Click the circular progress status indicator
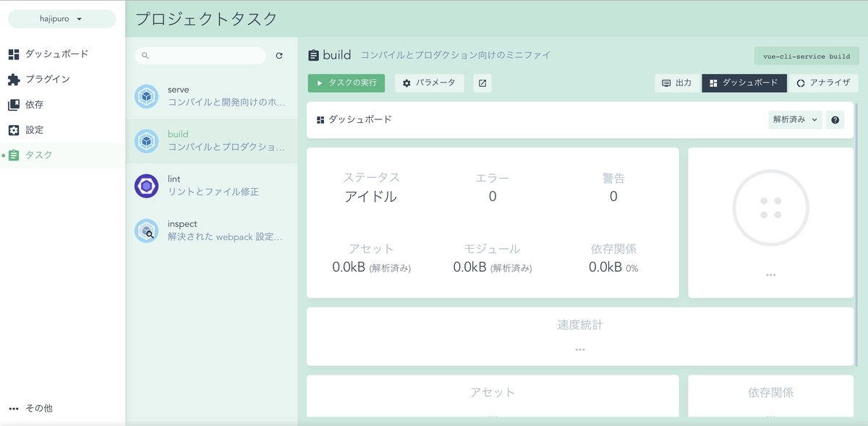868x426 pixels. pyautogui.click(x=770, y=208)
